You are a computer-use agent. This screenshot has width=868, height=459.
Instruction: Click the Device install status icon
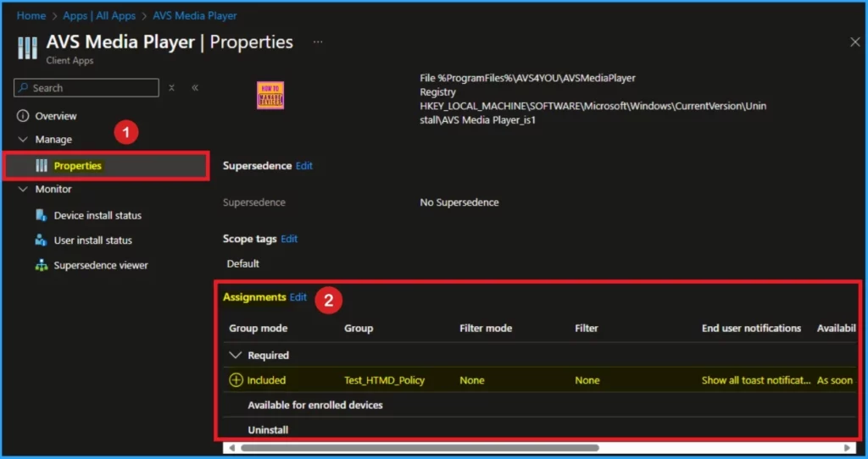(x=41, y=215)
